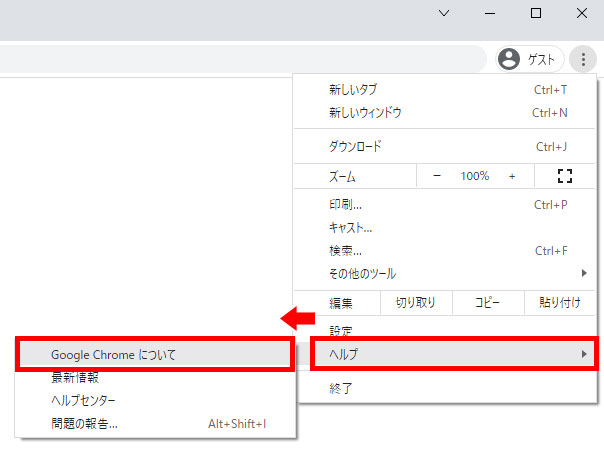604x455 pixels.
Task: Open ヘルプセンター in the help submenu
Action: coord(155,401)
